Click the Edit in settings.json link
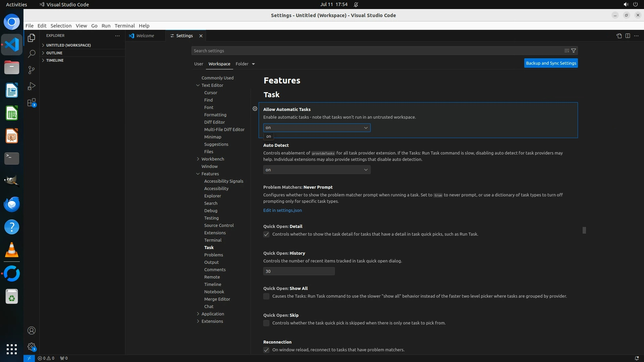The image size is (644, 362). point(282,210)
